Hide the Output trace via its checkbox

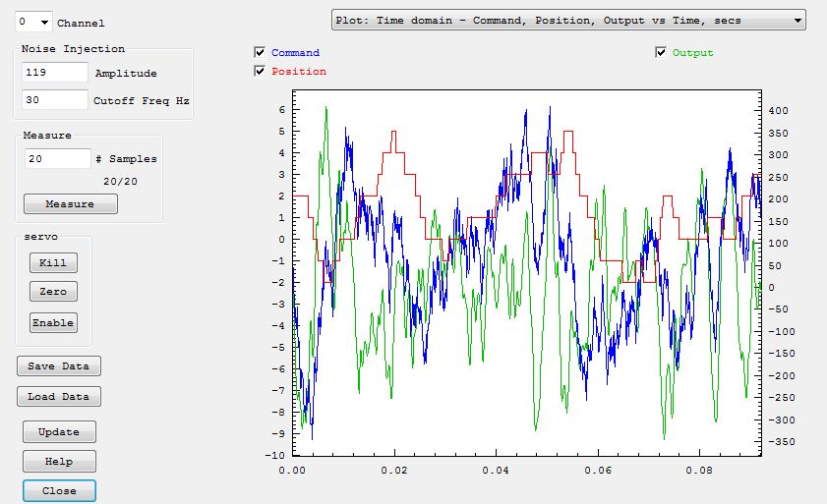[661, 53]
